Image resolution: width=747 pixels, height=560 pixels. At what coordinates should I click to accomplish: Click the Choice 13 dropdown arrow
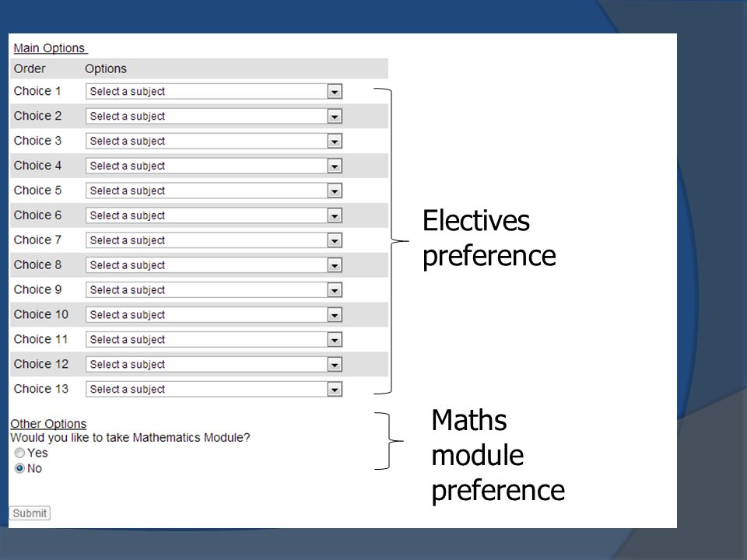pos(335,390)
